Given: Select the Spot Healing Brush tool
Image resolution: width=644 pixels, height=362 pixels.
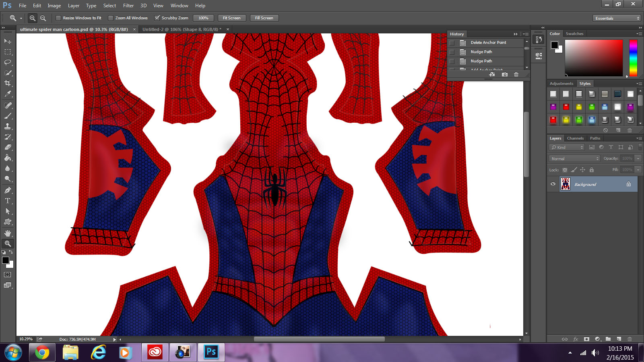Looking at the screenshot, I should 8,105.
